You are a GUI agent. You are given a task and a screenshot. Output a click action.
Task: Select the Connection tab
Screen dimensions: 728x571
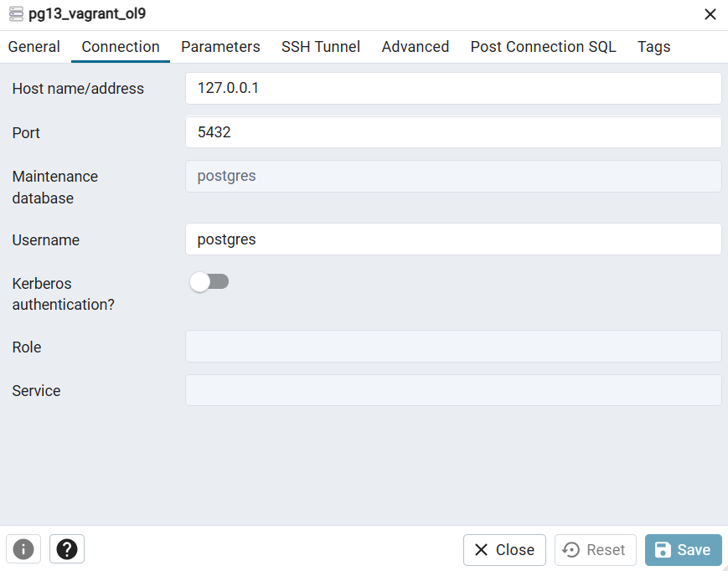tap(121, 47)
